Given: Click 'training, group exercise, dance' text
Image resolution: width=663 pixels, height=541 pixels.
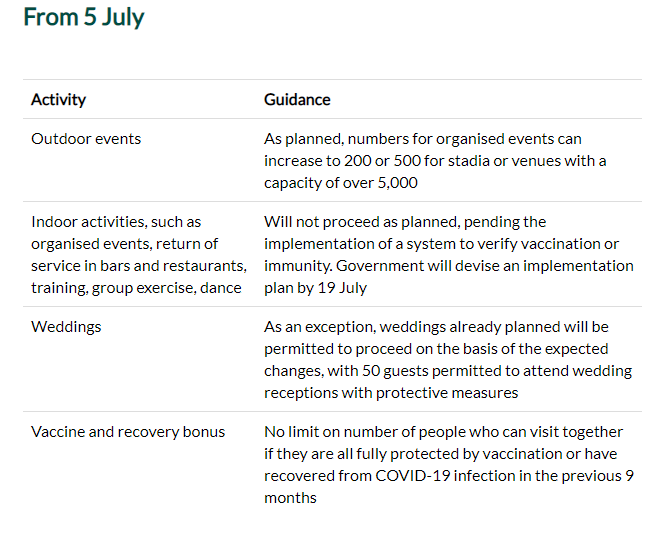Looking at the screenshot, I should coord(136,288).
